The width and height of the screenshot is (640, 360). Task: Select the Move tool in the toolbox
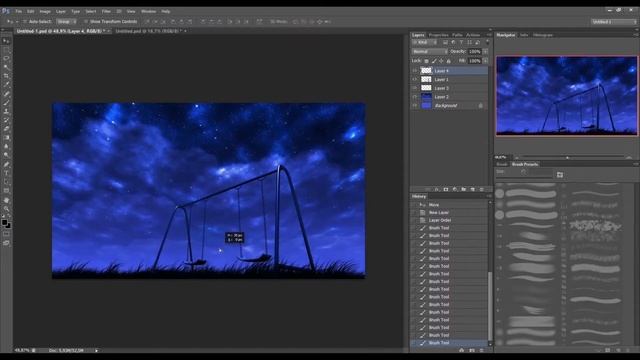tap(6, 41)
